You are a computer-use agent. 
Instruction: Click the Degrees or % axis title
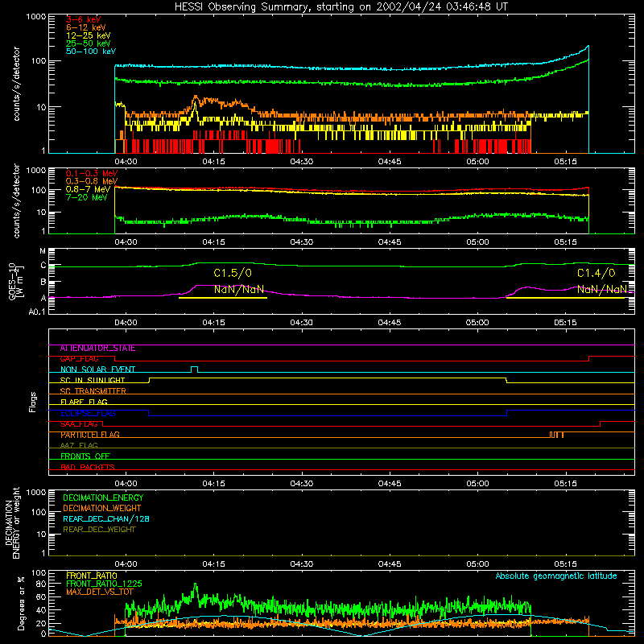click(21, 604)
